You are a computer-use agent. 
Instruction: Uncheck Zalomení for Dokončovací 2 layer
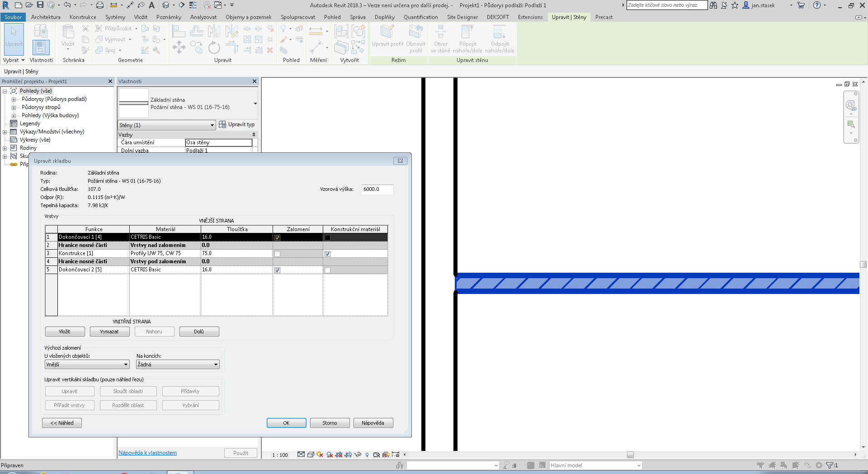pos(277,270)
